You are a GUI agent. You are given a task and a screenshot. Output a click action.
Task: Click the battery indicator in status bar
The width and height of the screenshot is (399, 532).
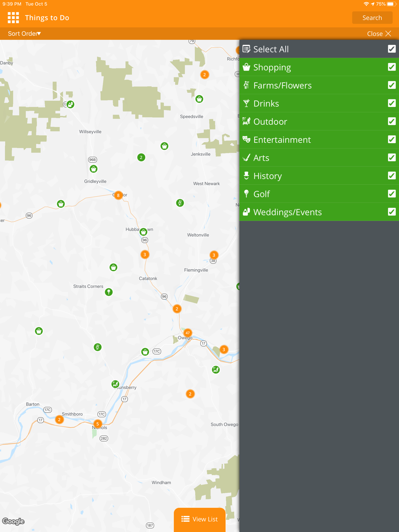tap(391, 4)
